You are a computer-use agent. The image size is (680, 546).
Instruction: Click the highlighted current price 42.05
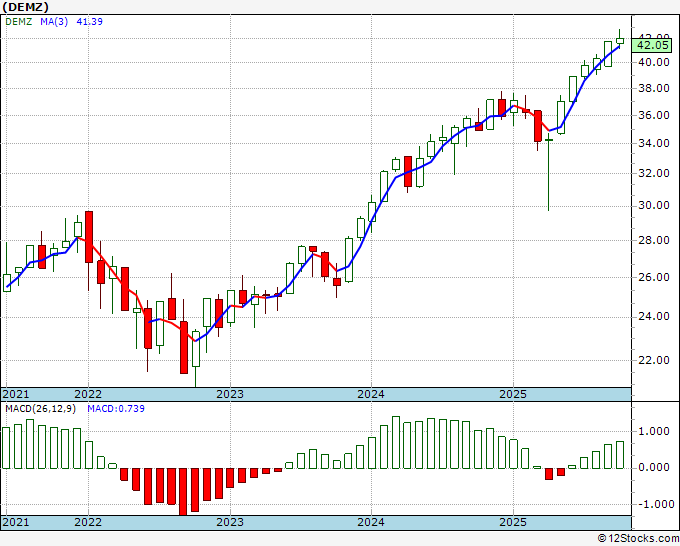tap(653, 45)
